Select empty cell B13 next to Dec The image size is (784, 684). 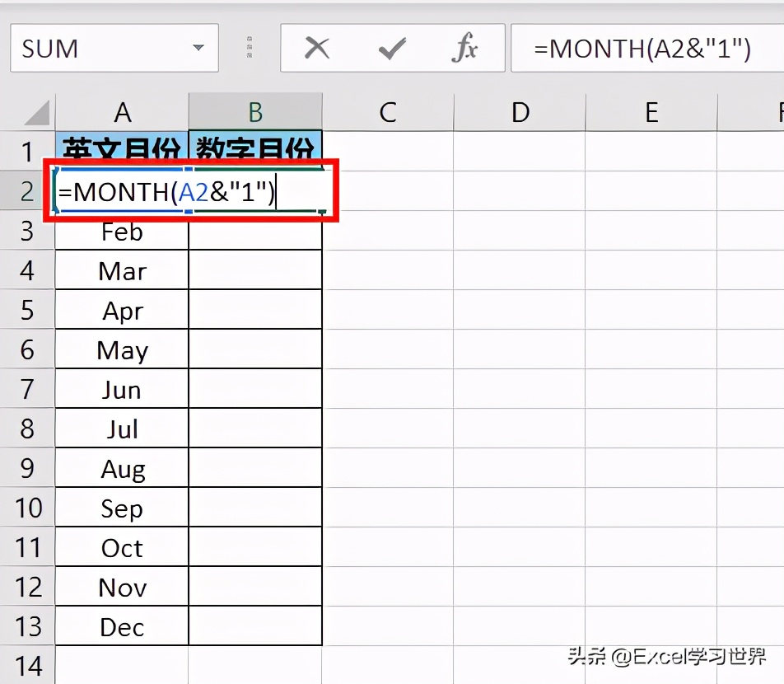[255, 625]
